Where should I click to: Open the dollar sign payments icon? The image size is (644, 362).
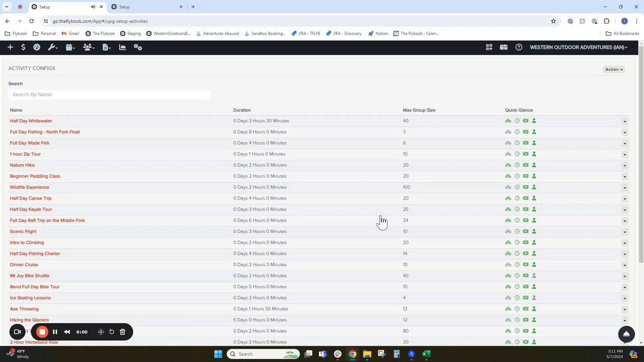[23, 47]
